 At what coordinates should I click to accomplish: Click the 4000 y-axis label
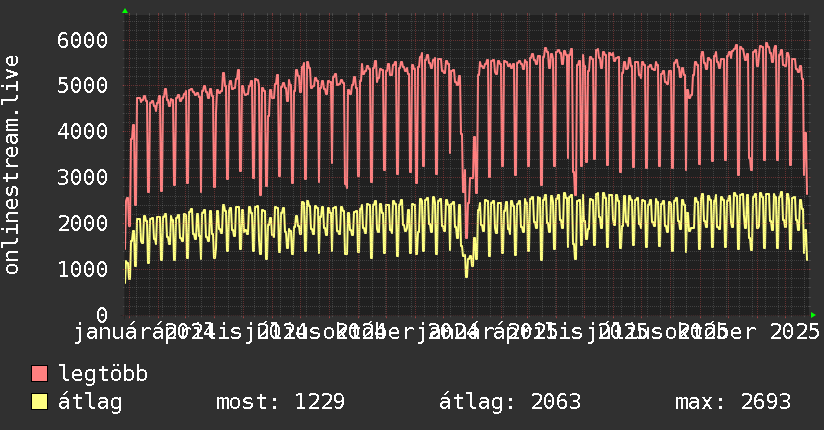(x=83, y=131)
